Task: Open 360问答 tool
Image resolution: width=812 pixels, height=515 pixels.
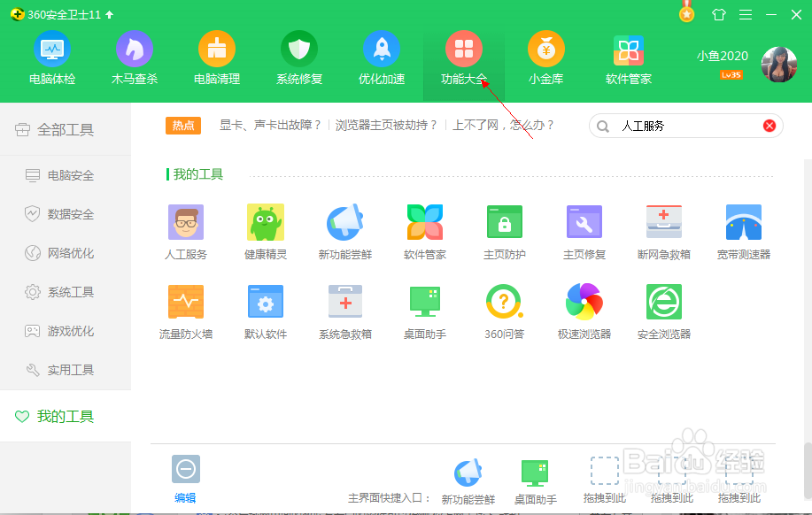Action: pos(505,311)
